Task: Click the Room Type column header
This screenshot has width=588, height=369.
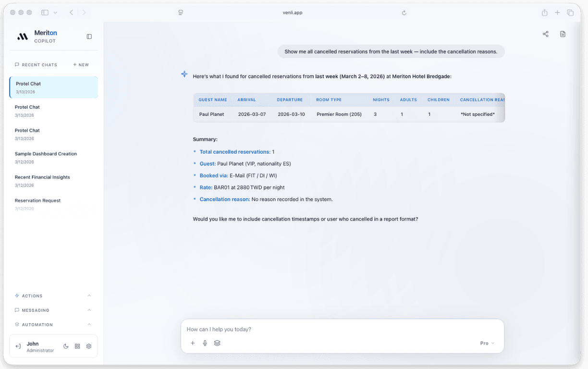Action: click(329, 100)
